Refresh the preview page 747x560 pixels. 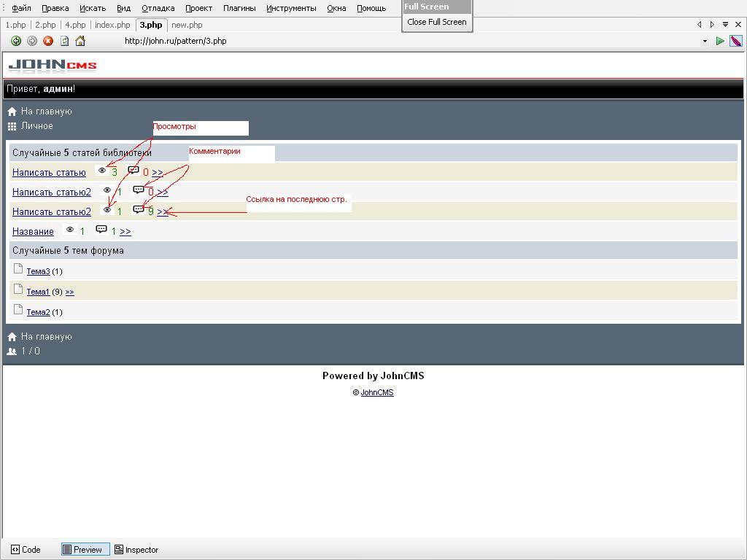(64, 41)
